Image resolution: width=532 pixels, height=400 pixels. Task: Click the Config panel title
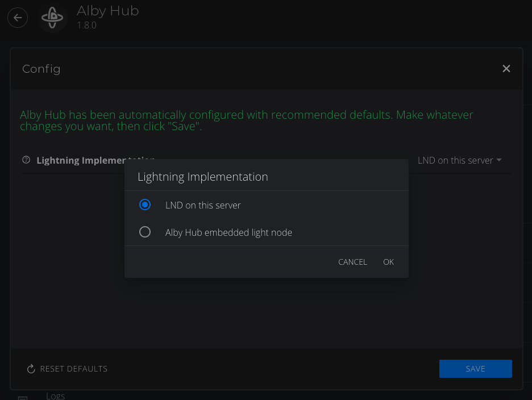pyautogui.click(x=41, y=69)
